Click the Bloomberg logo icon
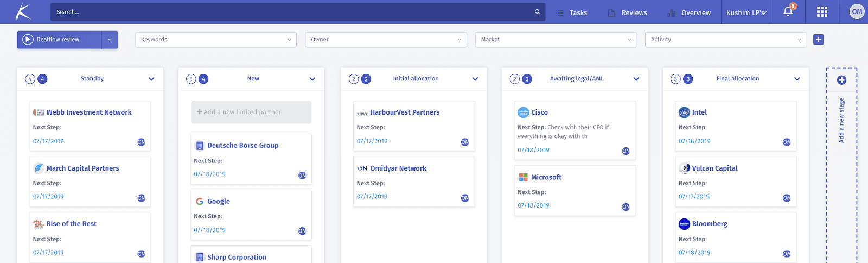Viewport: 868px width, 263px height. [x=685, y=224]
